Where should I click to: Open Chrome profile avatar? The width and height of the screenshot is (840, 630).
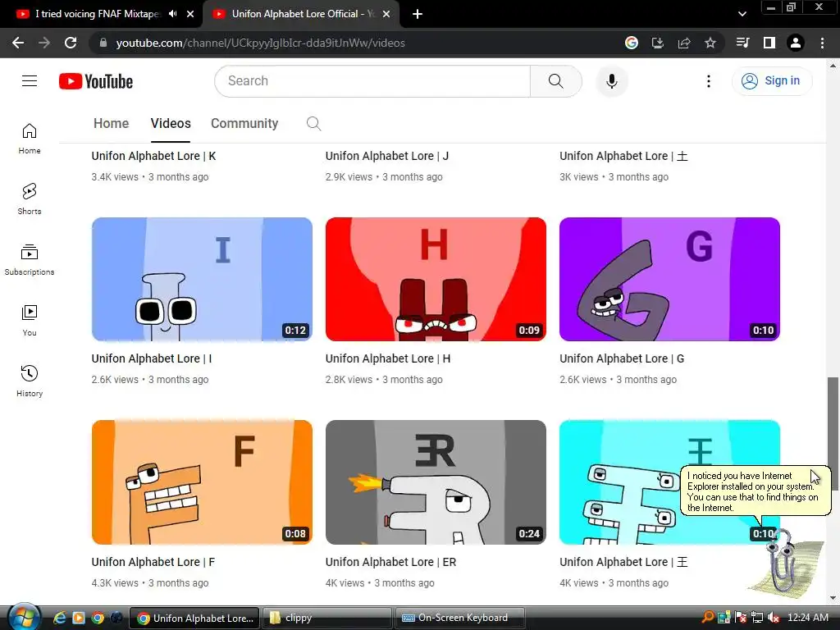(796, 43)
